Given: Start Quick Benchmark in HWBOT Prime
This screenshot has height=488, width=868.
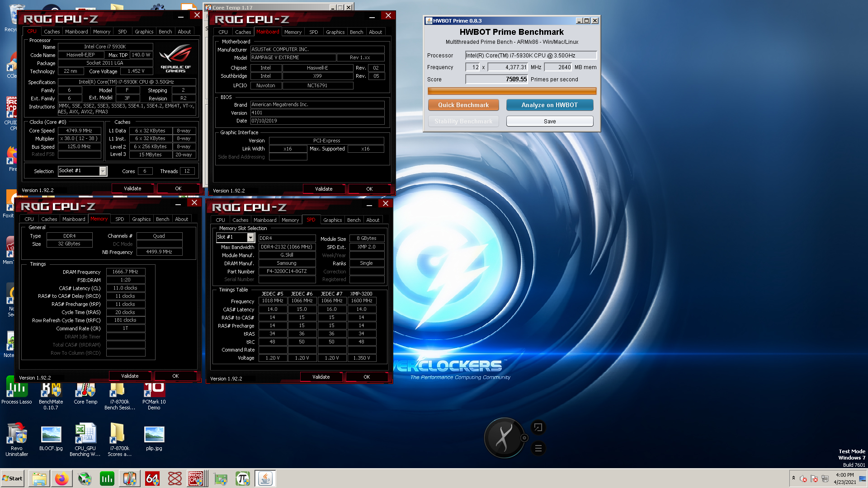Looking at the screenshot, I should coord(463,105).
